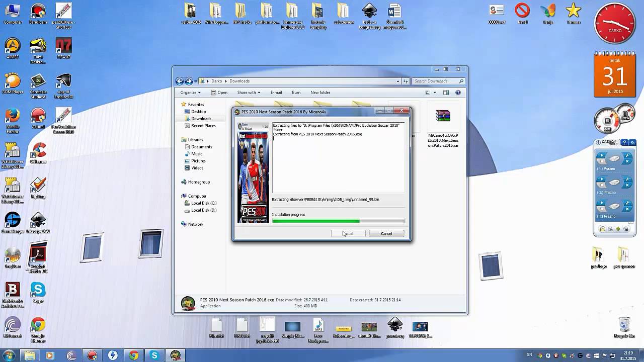Click Burn in Explorer toolbar
The image size is (644, 362).
pos(296,93)
